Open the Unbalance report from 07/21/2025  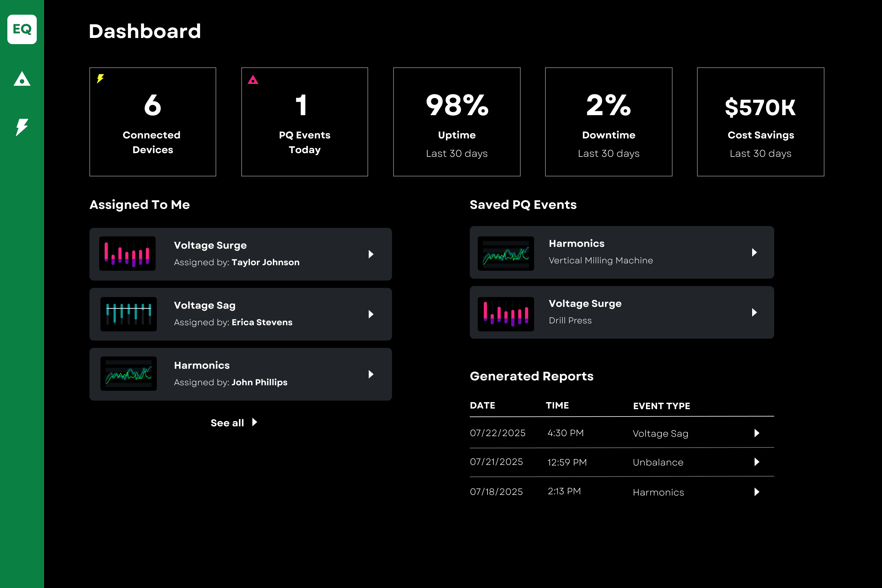click(x=756, y=462)
